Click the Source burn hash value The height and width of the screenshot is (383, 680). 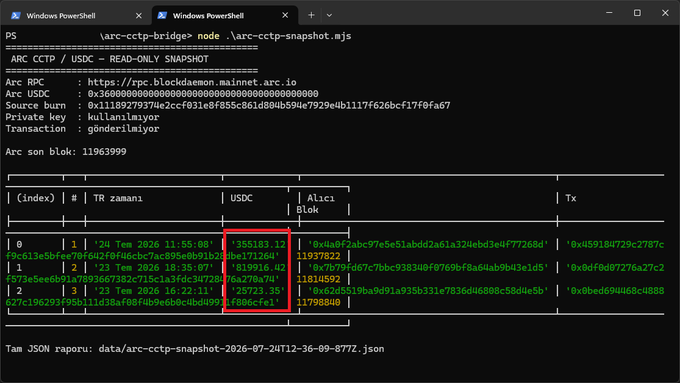(x=269, y=106)
